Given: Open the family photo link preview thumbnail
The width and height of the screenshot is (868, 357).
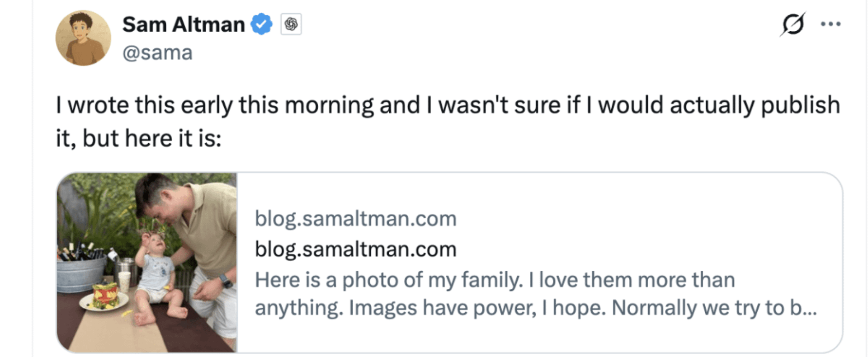Looking at the screenshot, I should [146, 262].
